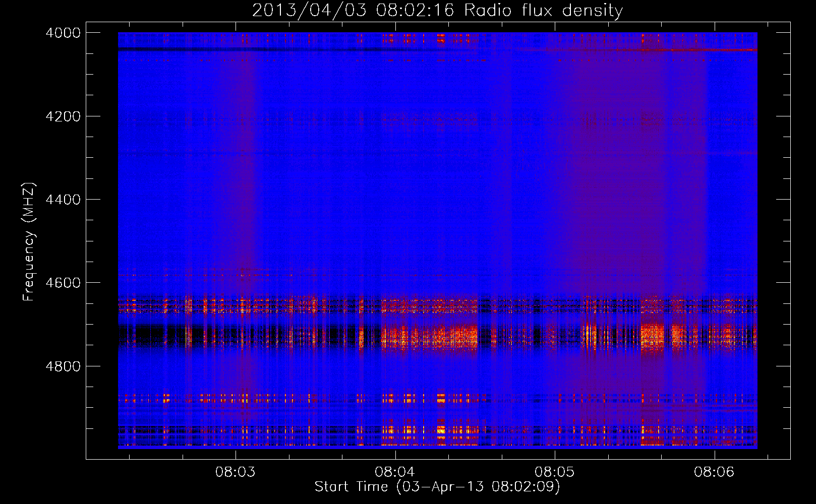Image resolution: width=816 pixels, height=504 pixels.
Task: Click the 'Frequency (MHZ)' axis title
Action: [x=29, y=242]
